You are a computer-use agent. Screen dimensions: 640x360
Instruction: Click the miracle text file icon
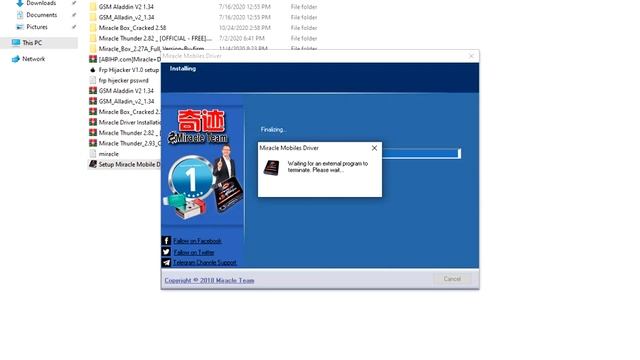[x=93, y=154]
